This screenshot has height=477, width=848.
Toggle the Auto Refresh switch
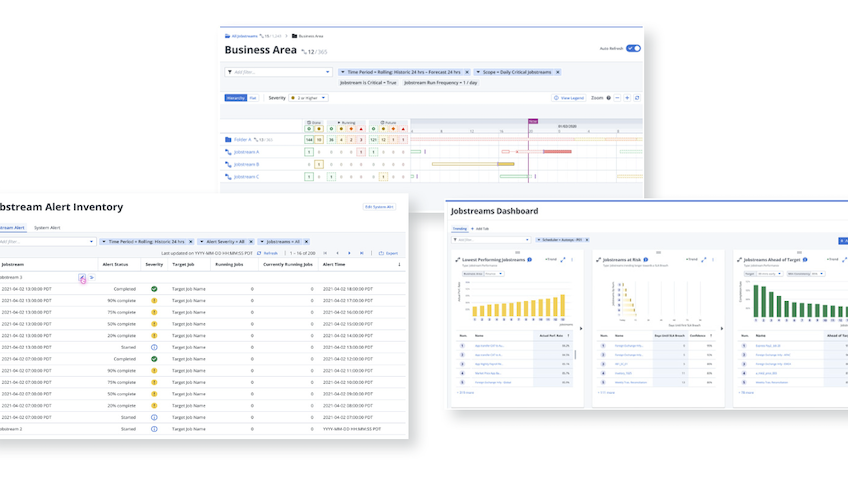(633, 48)
